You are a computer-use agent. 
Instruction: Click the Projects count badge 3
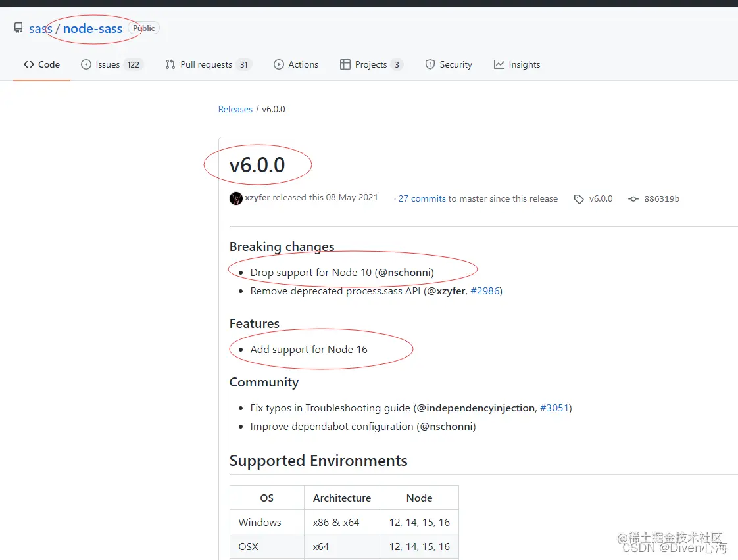pos(397,65)
